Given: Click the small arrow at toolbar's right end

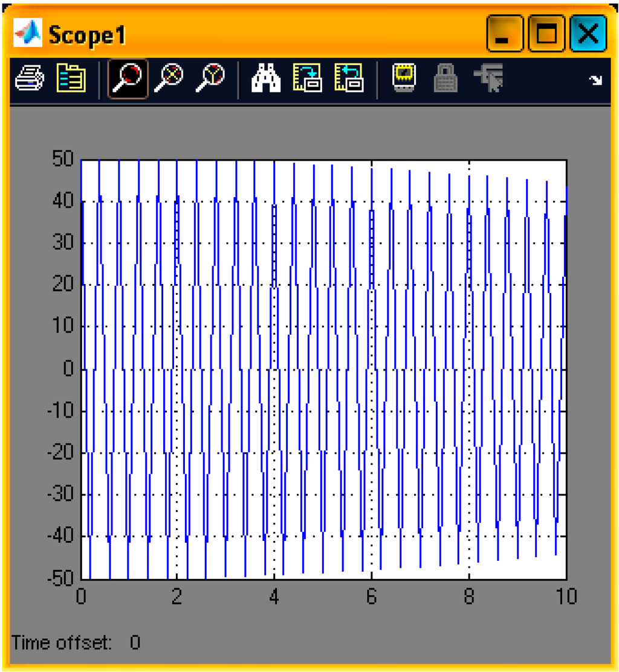Looking at the screenshot, I should coord(596,80).
